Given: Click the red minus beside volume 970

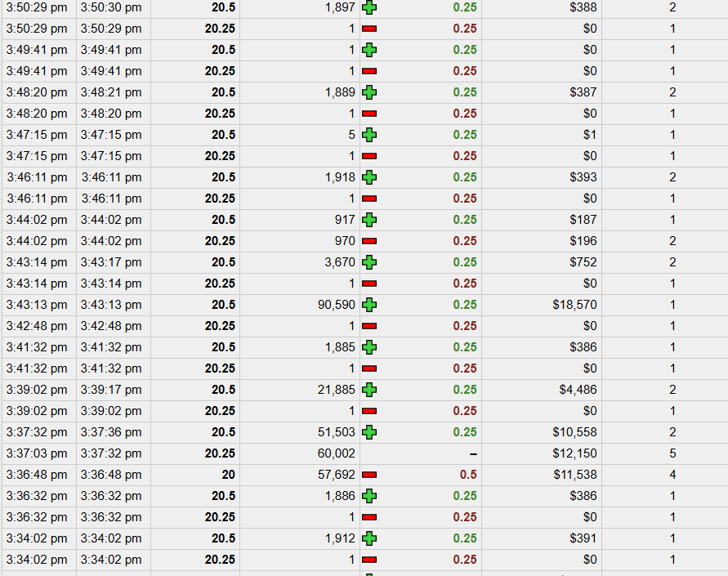Looking at the screenshot, I should pyautogui.click(x=369, y=241).
